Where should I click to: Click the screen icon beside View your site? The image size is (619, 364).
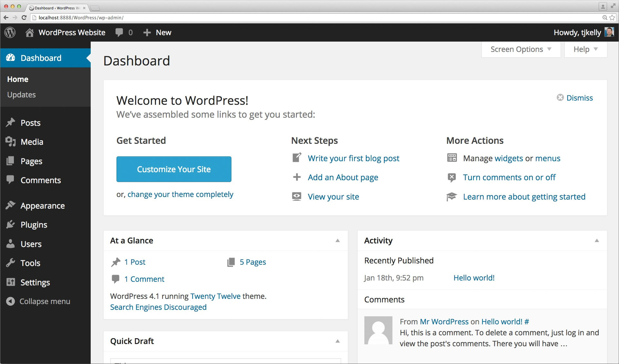click(x=297, y=196)
